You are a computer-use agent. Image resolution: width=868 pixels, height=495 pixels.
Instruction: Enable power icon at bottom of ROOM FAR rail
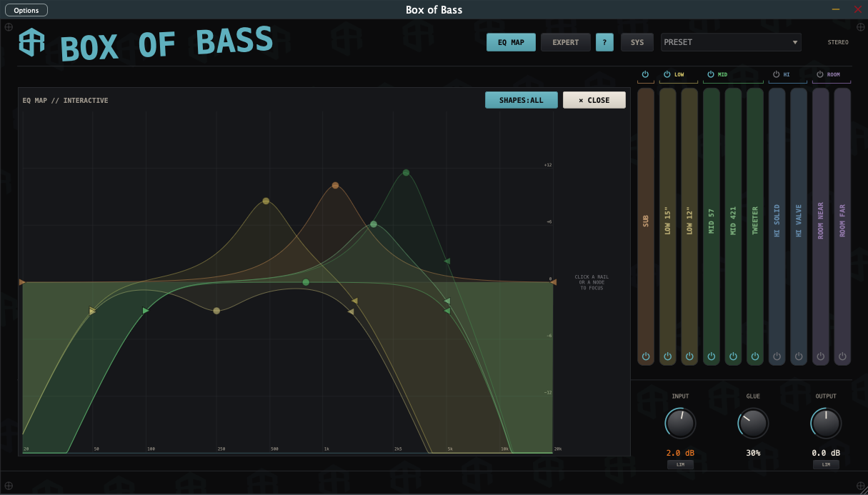[x=842, y=356]
